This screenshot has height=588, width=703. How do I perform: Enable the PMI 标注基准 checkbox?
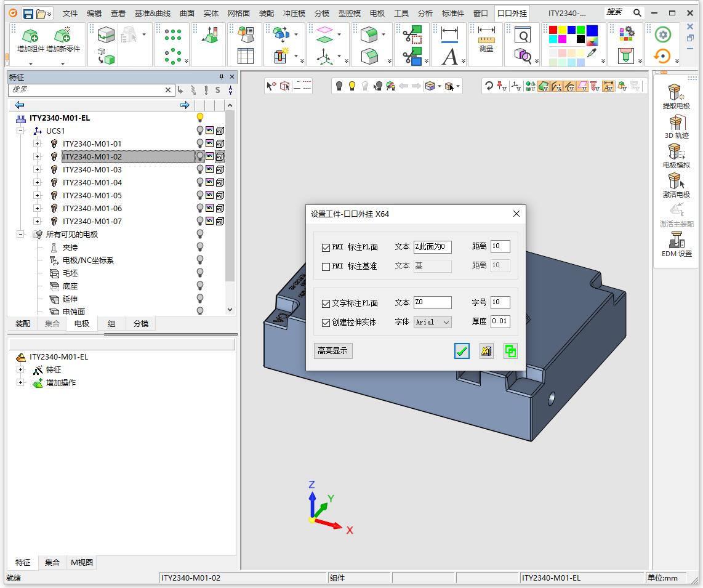326,267
